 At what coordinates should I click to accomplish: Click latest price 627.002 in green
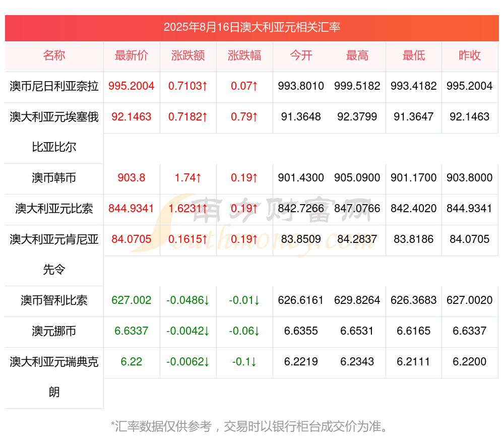tap(132, 300)
